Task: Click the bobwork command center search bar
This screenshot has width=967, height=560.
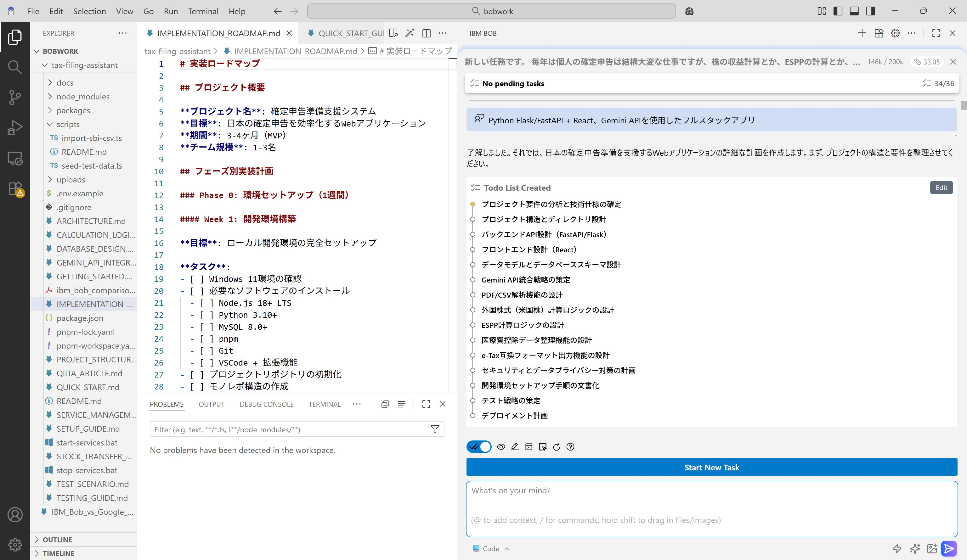Action: click(492, 11)
